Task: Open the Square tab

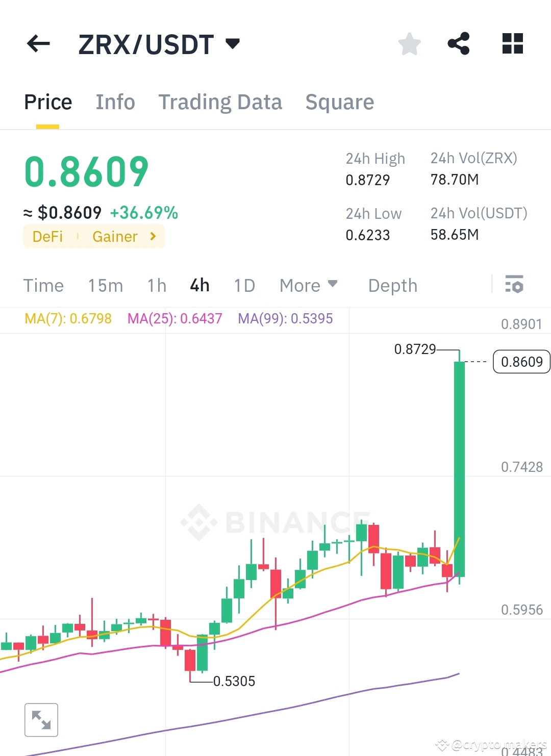Action: 339,102
